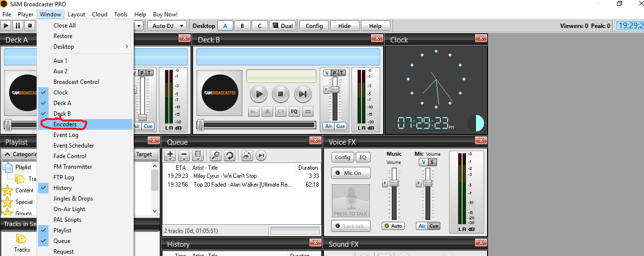This screenshot has height=256, width=644.
Task: Select the Content star category
Action: pyautogui.click(x=18, y=190)
